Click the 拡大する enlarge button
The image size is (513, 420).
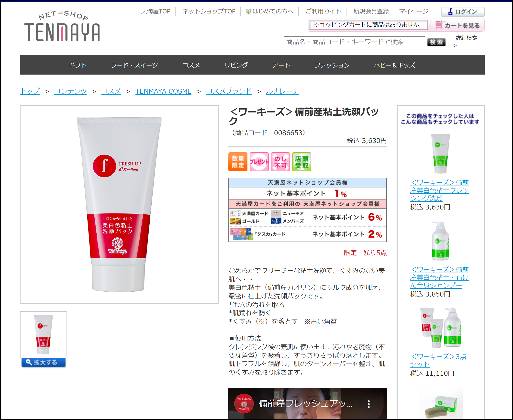44,363
